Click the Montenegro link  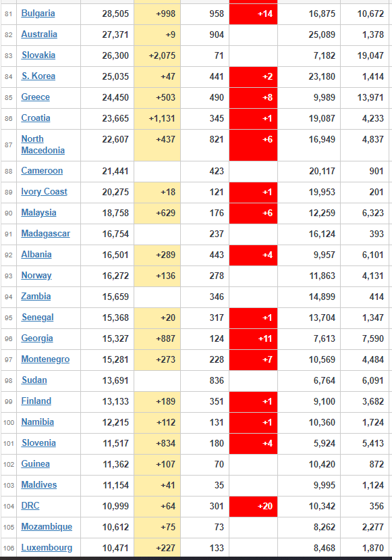[45, 359]
